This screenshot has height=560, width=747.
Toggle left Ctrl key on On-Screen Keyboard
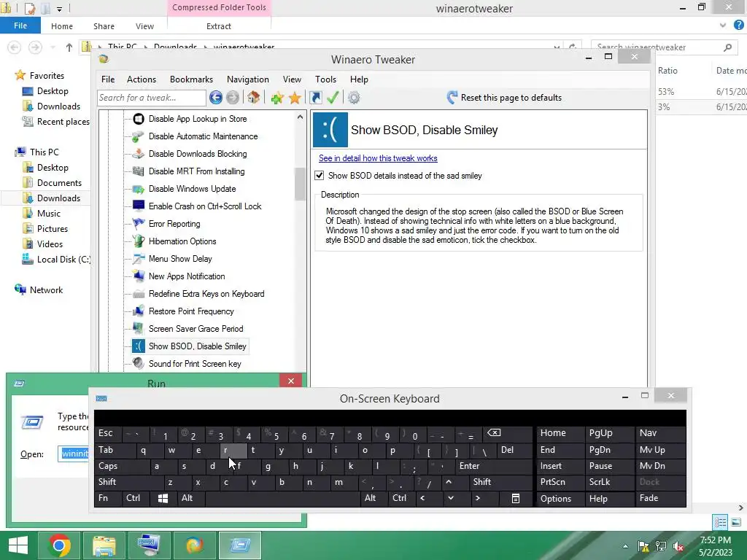tap(136, 498)
